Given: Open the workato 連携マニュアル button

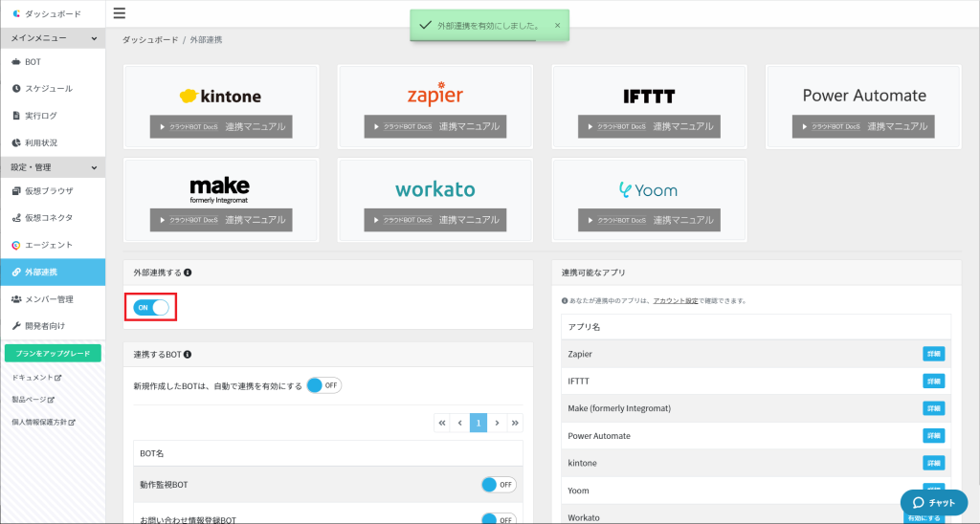Looking at the screenshot, I should point(435,220).
